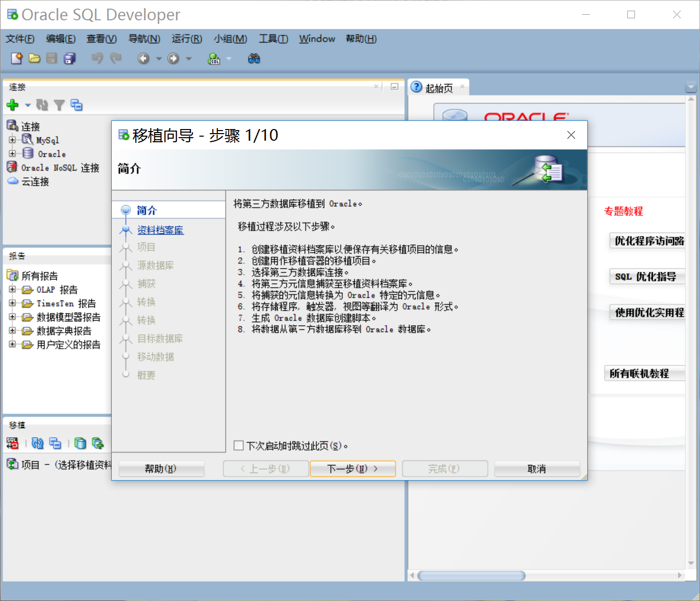This screenshot has width=700, height=601.
Task: Open the 小组(M) menu
Action: click(x=230, y=39)
